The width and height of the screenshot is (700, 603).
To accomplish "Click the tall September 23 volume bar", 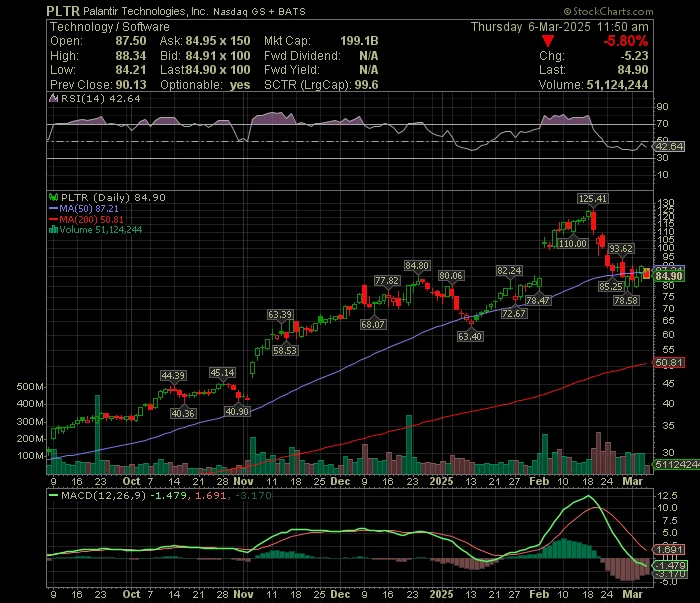I will 97,434.
